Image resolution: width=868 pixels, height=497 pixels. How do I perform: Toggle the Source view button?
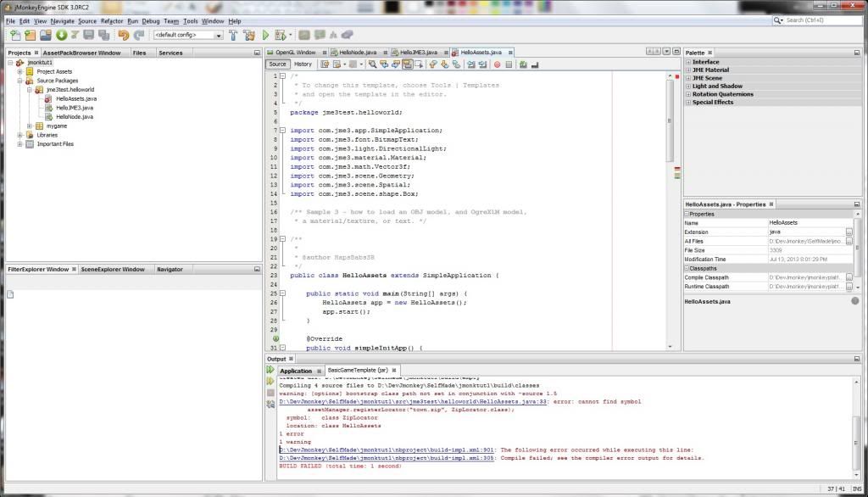278,64
